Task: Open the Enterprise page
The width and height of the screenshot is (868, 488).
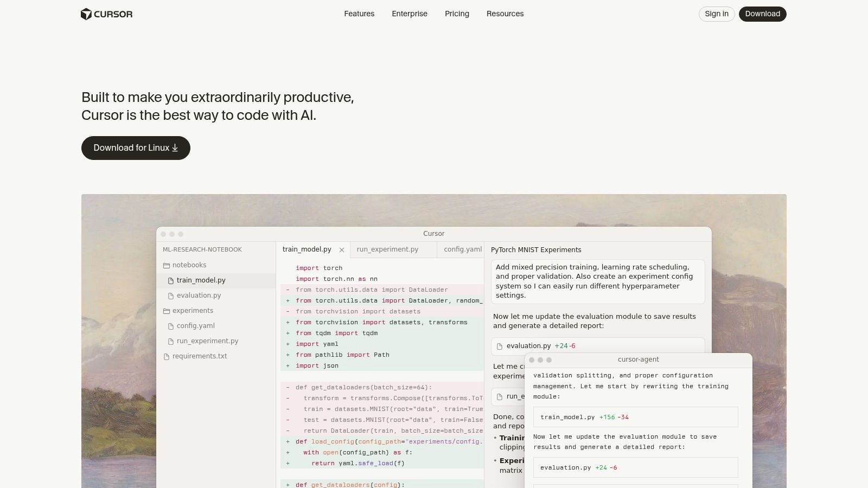Action: [x=410, y=14]
